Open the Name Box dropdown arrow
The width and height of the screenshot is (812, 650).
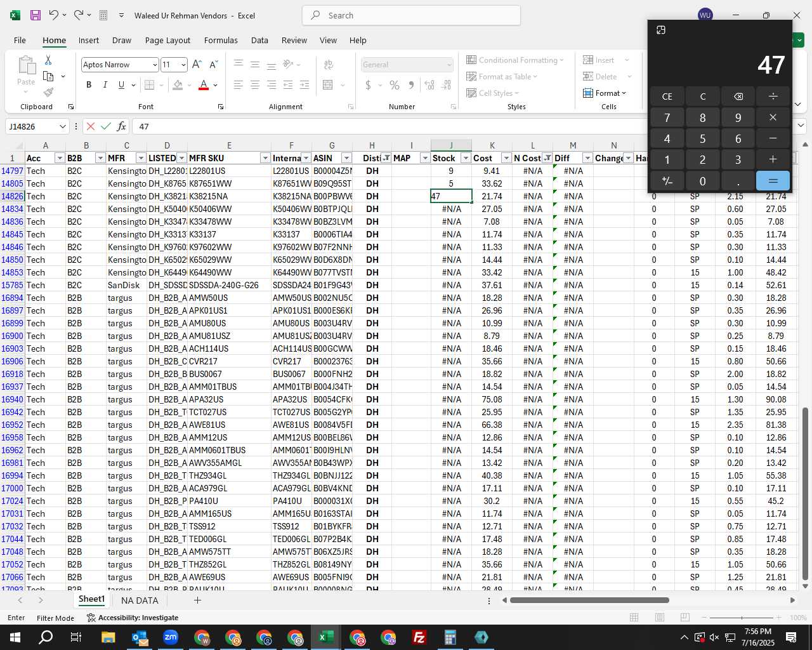pos(62,126)
